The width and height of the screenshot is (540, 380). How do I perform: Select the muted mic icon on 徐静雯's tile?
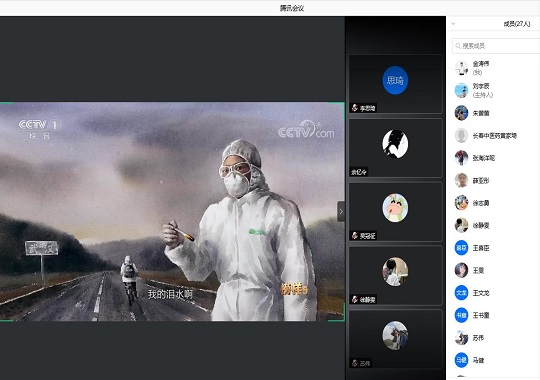point(355,299)
